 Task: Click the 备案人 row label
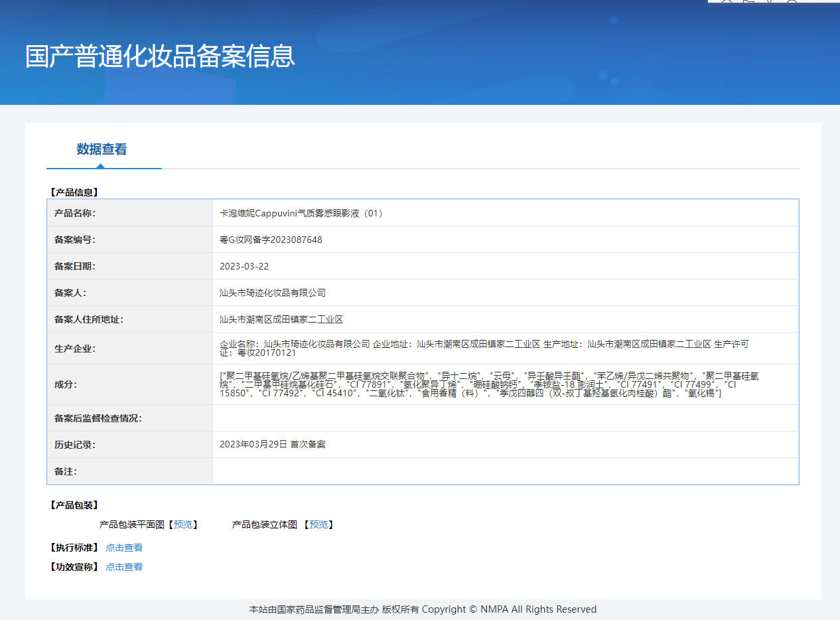point(70,293)
